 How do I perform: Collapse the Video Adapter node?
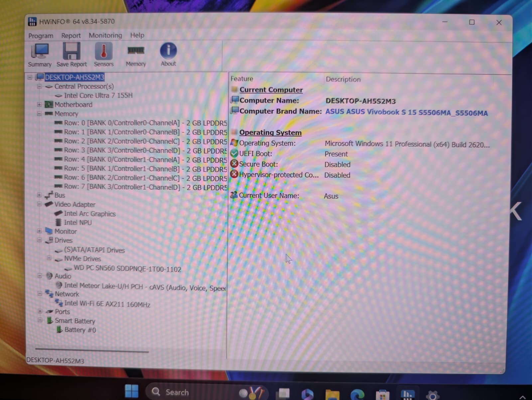(39, 204)
